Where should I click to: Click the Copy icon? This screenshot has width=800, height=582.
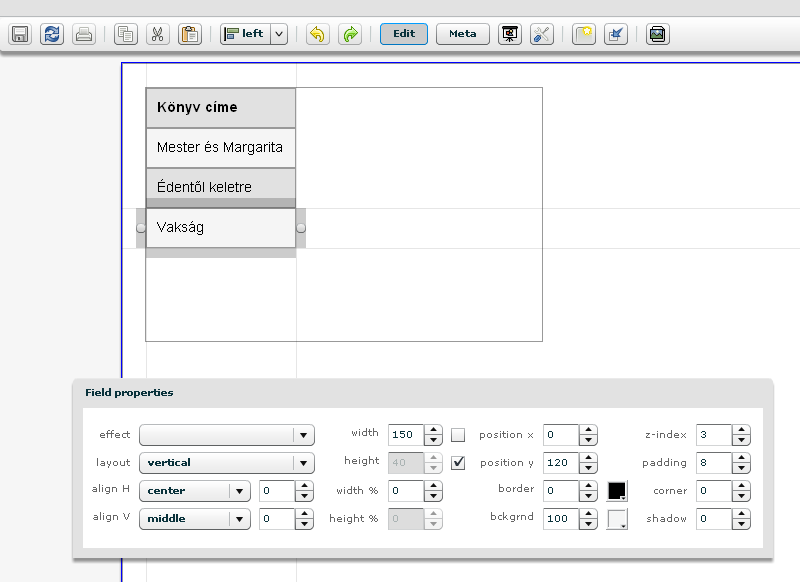click(x=126, y=34)
